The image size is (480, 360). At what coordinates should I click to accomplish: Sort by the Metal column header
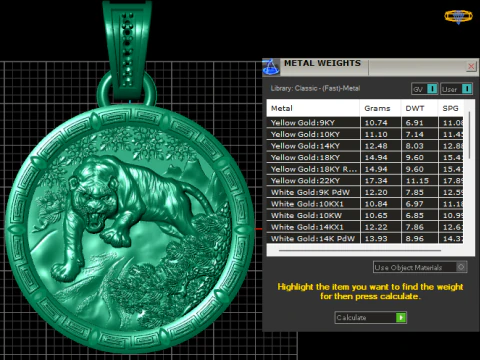(x=313, y=108)
